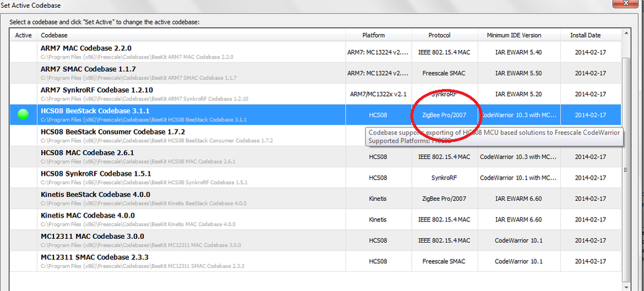Image resolution: width=644 pixels, height=291 pixels.
Task: Select HCS08 MAC Codebase 2.6.1
Action: tap(315, 157)
